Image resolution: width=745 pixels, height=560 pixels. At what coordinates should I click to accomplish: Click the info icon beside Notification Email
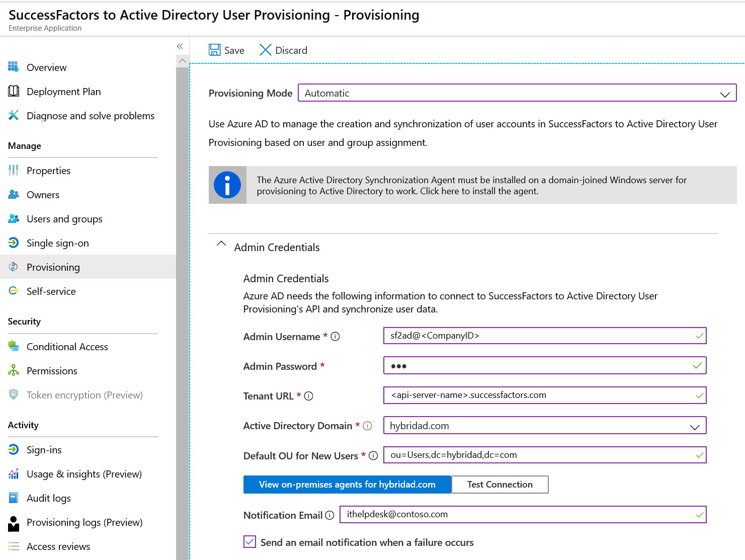coord(329,515)
